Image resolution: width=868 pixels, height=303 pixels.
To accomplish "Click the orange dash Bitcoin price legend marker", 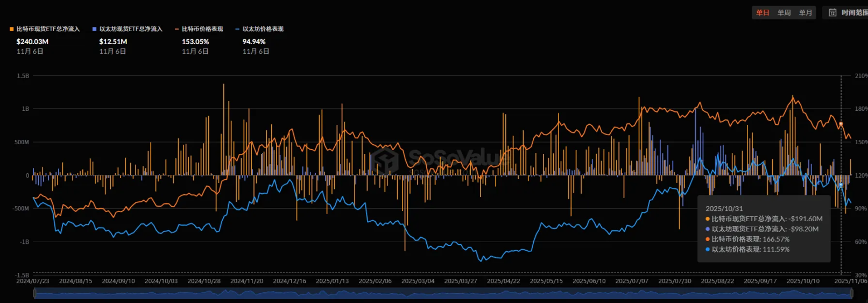I will pyautogui.click(x=177, y=29).
